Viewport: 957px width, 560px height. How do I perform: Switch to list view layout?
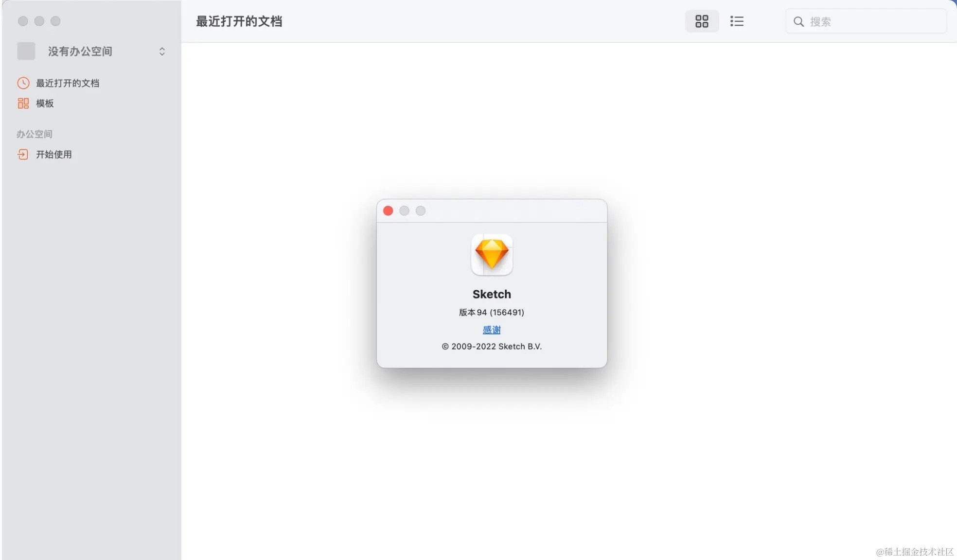(x=737, y=21)
